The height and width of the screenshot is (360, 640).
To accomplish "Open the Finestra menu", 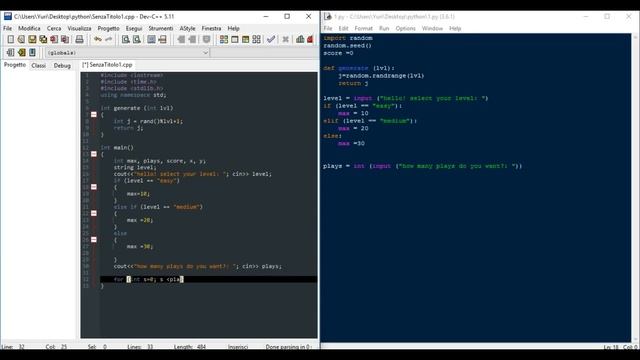I will pos(211,28).
